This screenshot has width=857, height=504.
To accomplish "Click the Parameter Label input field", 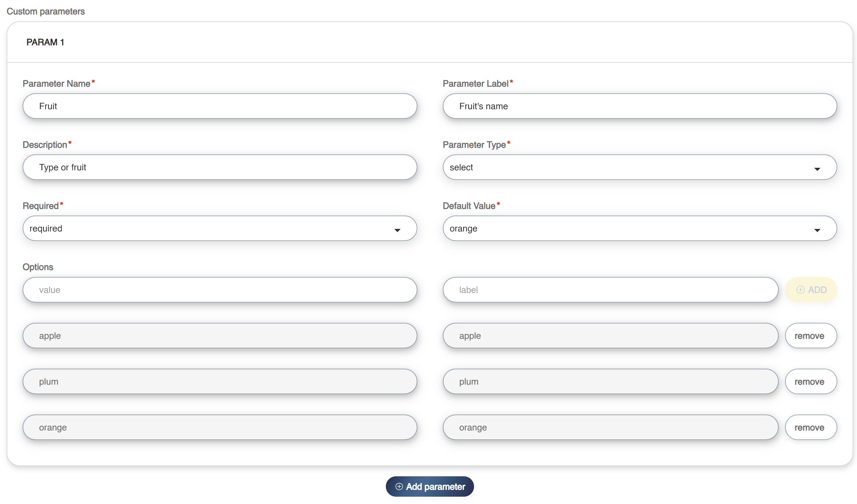I will (x=639, y=106).
